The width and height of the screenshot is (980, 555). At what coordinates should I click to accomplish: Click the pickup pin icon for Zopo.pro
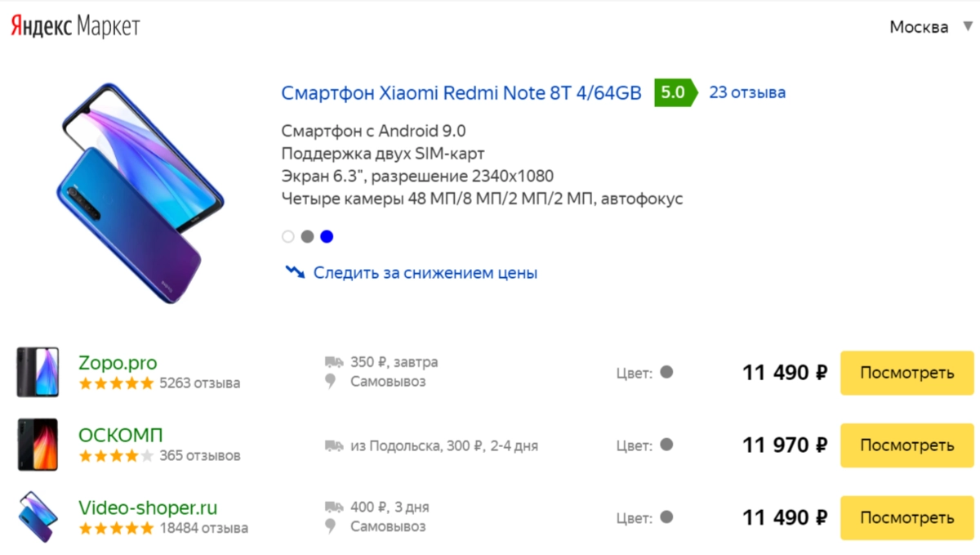331,382
